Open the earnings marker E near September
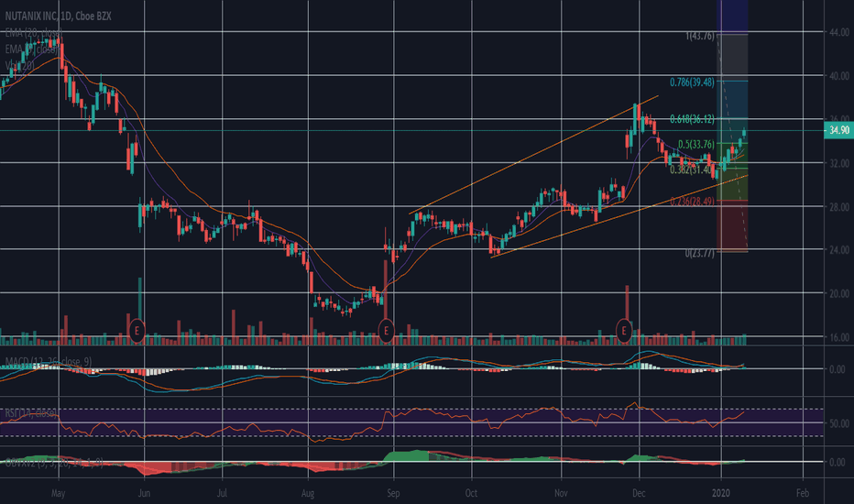The width and height of the screenshot is (854, 504). tap(386, 330)
